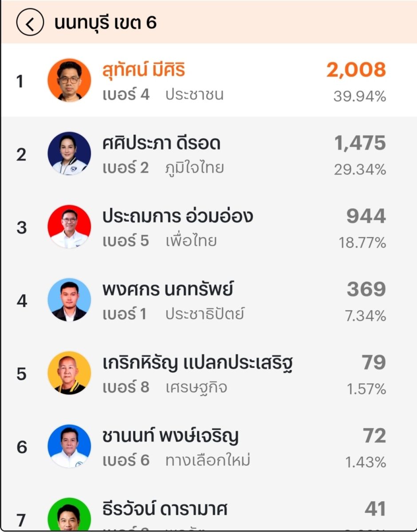Tap the 2,008 vote count
417x532 pixels.
coord(356,70)
